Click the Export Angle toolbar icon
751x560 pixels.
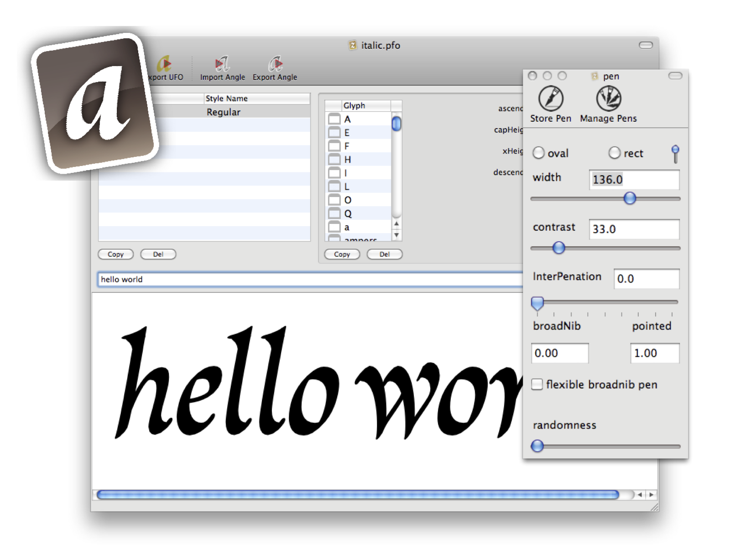[275, 64]
